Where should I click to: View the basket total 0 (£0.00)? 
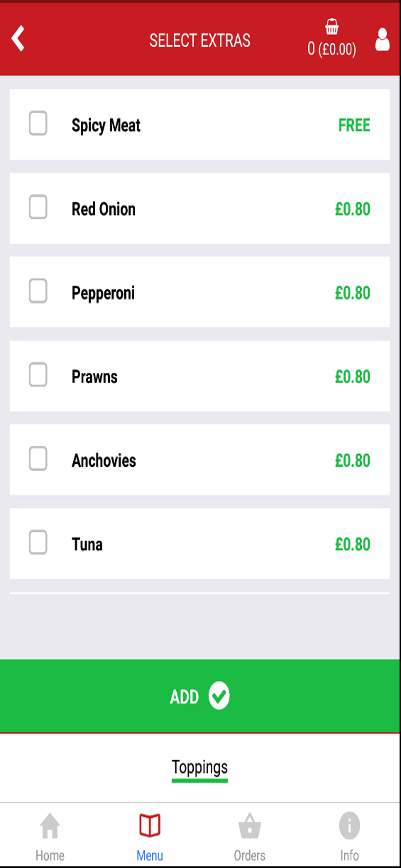pos(332,49)
